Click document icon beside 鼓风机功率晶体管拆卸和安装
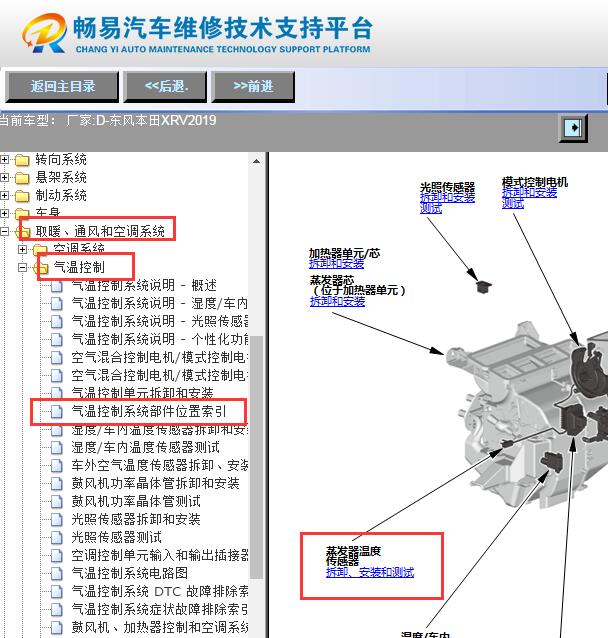 coord(57,484)
